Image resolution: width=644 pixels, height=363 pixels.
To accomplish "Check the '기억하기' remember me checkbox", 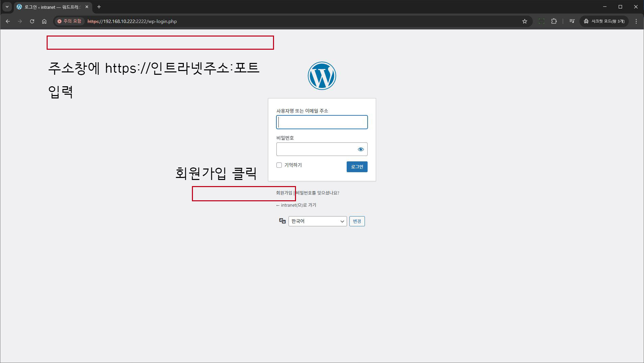I will point(279,165).
